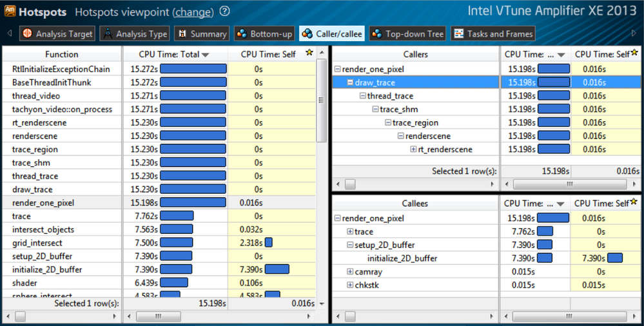Select tachyon_video::on_process function row
The height and width of the screenshot is (326, 644).
point(62,110)
